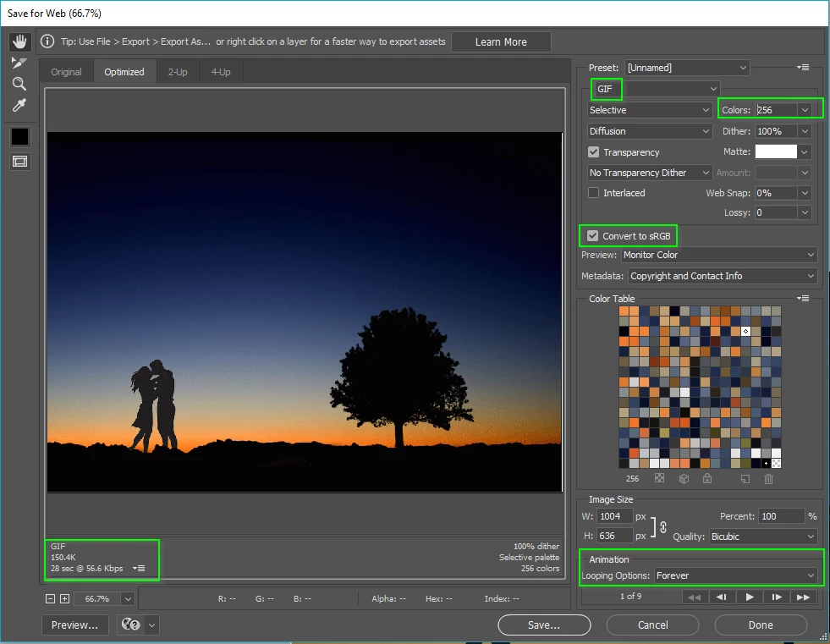Play the animation
830x644 pixels.
point(749,597)
